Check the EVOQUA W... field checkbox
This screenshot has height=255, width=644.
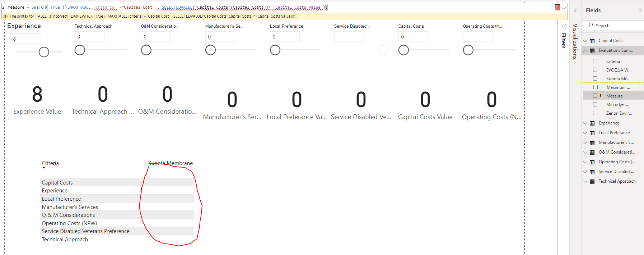pyautogui.click(x=595, y=70)
